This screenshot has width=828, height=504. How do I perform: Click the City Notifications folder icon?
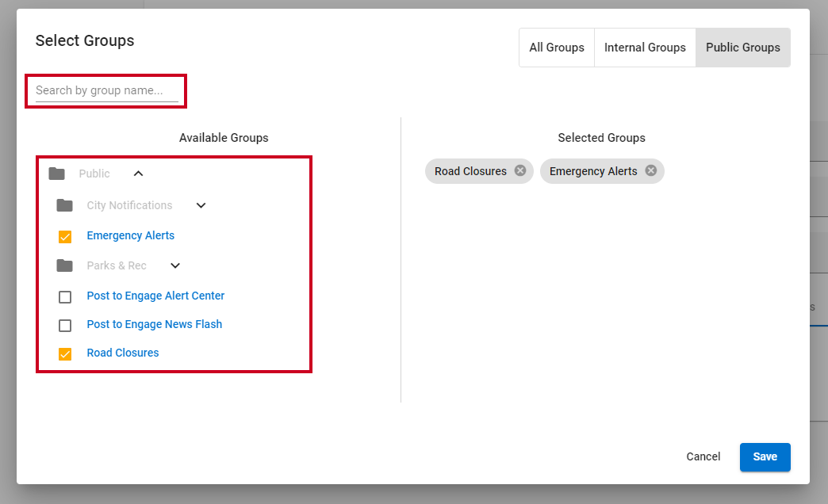point(64,205)
